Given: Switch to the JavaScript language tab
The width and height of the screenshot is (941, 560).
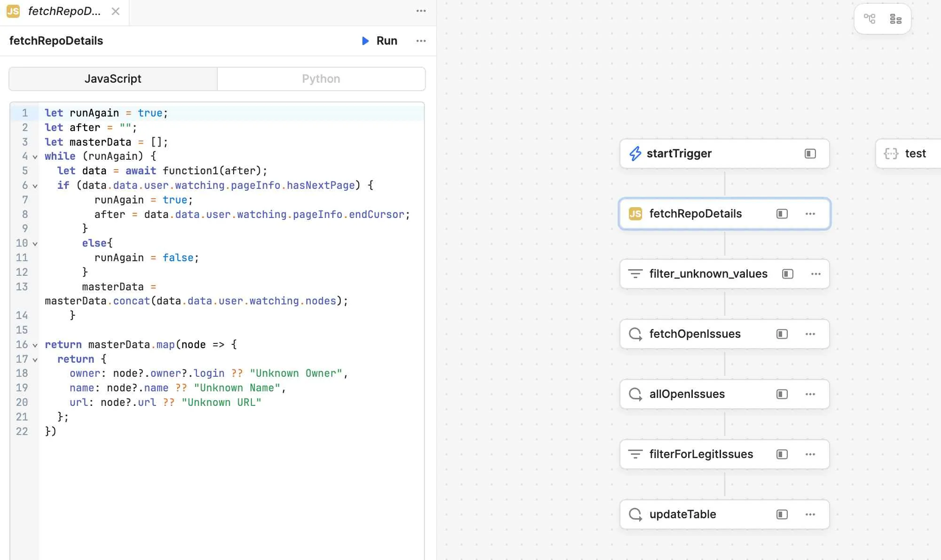Looking at the screenshot, I should (x=113, y=79).
